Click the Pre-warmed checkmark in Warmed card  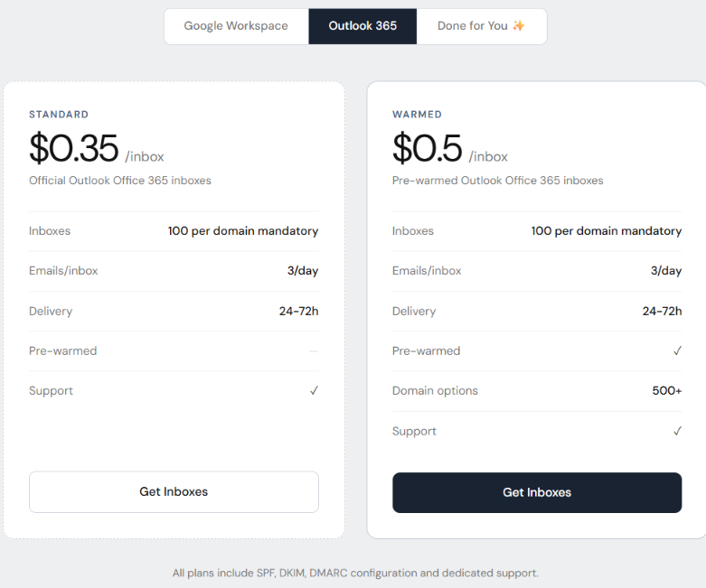click(x=677, y=351)
